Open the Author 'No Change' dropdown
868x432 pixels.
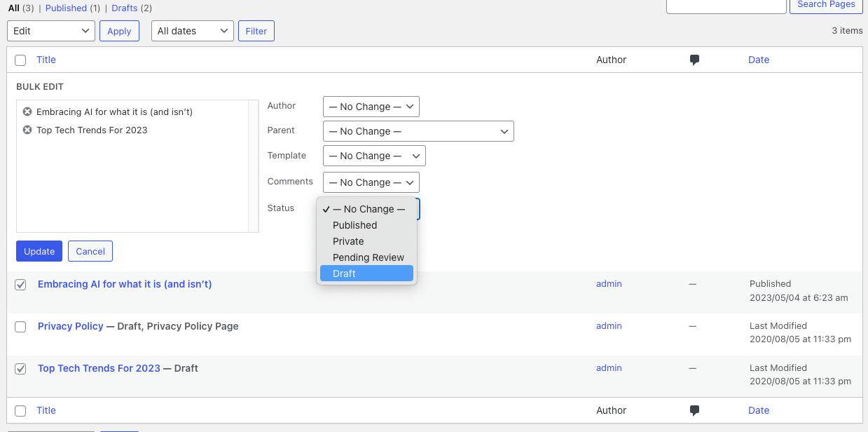371,107
